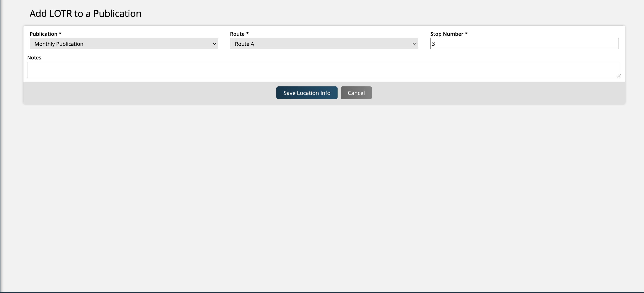Click the Stop Number field label
The image size is (644, 293).
[x=447, y=34]
